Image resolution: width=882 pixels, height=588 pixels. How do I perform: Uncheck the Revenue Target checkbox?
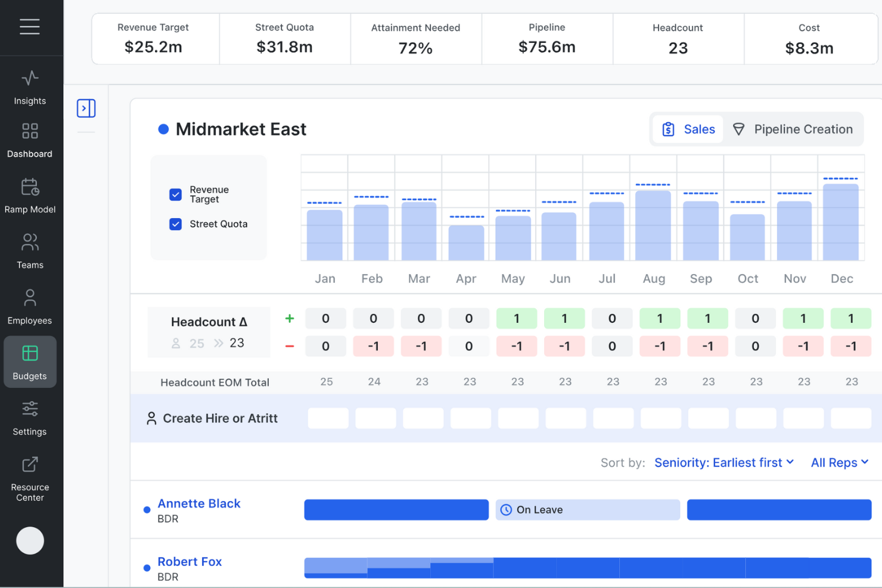pos(175,194)
